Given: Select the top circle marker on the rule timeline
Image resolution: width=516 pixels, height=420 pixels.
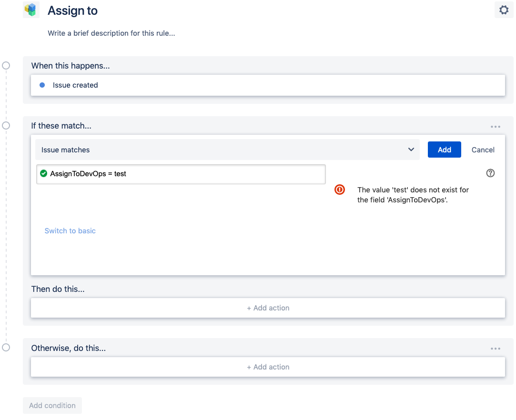Looking at the screenshot, I should (x=6, y=65).
